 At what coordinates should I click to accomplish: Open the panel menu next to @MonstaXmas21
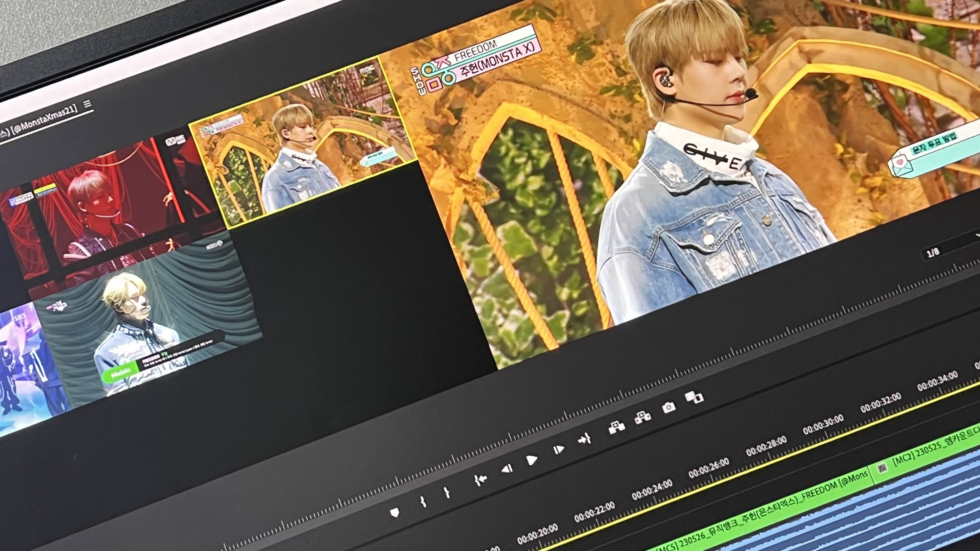pos(88,104)
